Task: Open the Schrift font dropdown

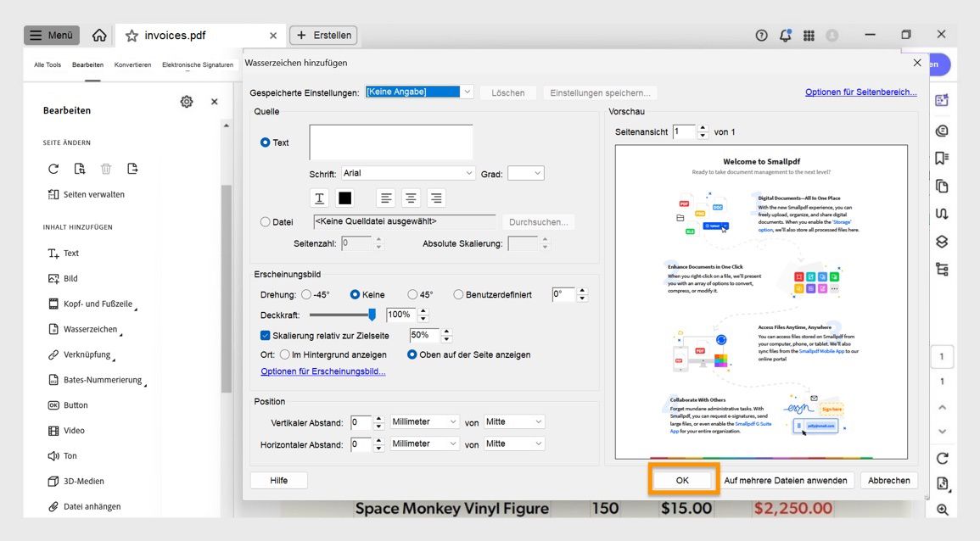Action: [x=407, y=173]
